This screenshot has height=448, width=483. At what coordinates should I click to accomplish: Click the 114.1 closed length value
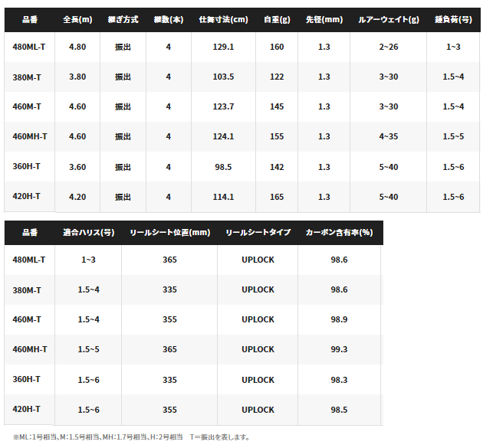click(x=223, y=197)
